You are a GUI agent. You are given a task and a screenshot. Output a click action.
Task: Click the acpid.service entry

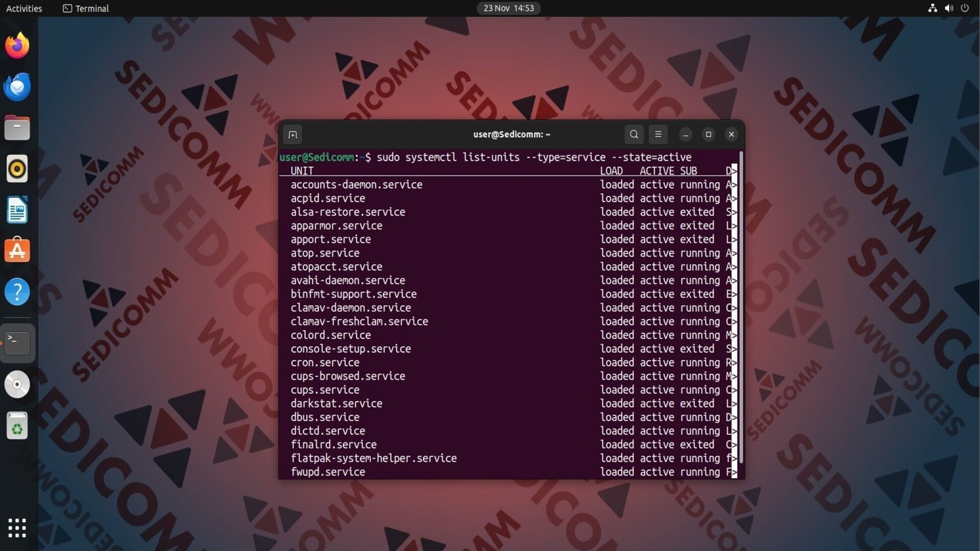328,198
